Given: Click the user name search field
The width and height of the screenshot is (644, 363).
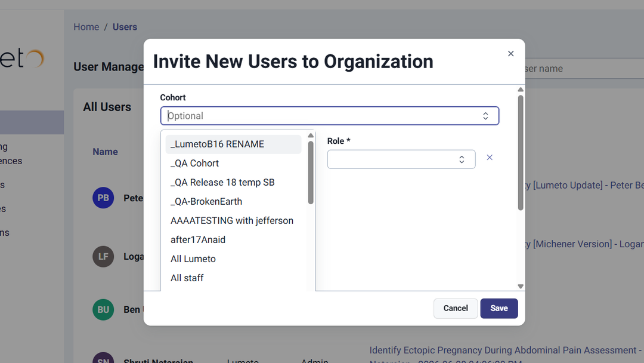Looking at the screenshot, I should point(584,68).
